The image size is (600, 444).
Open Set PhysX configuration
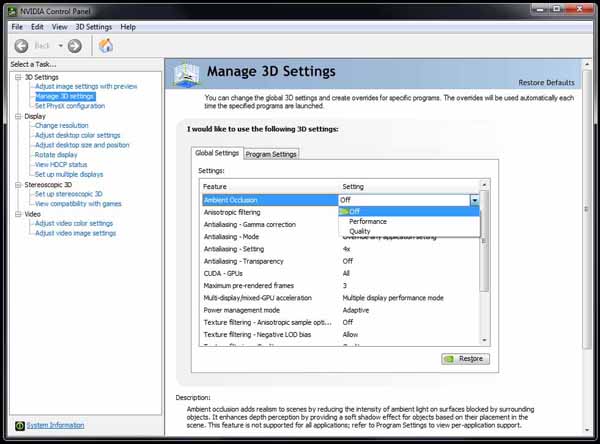click(70, 106)
